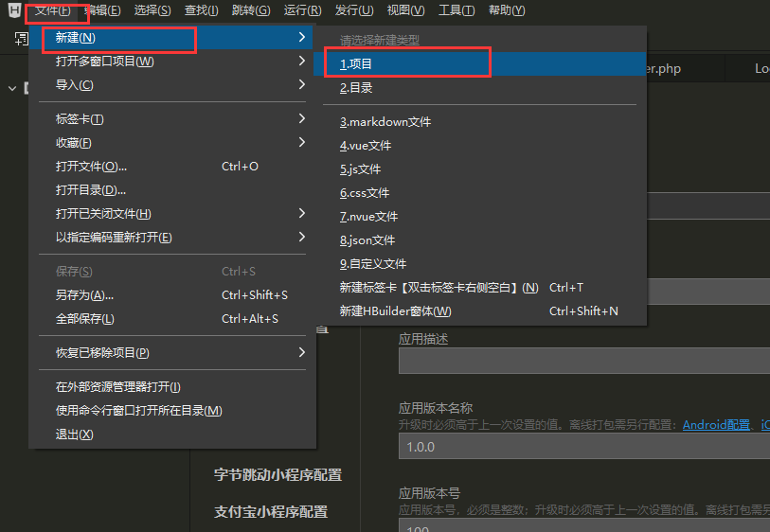Click the 应用版本名称 field showing 1.0.0
770x532 pixels.
coord(584,447)
